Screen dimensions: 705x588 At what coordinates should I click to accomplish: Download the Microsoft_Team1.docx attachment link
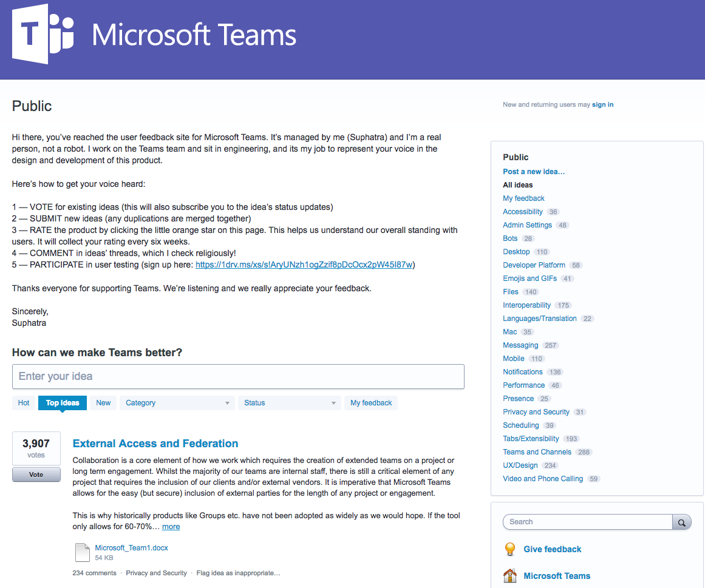click(131, 547)
